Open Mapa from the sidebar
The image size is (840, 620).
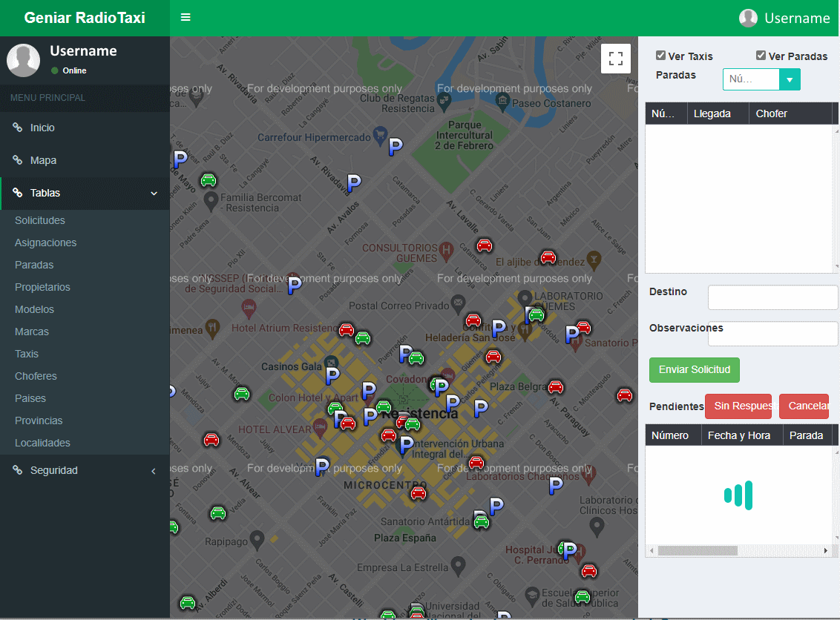(43, 160)
